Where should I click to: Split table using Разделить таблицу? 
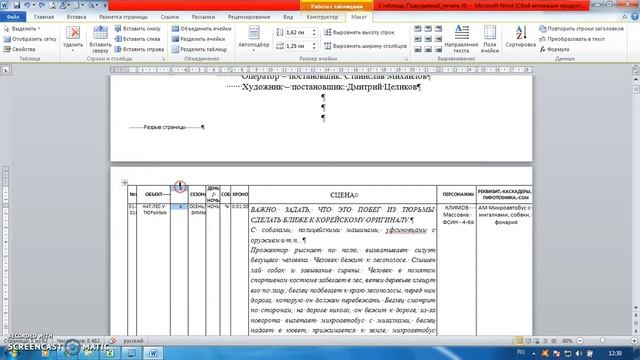pos(199,49)
